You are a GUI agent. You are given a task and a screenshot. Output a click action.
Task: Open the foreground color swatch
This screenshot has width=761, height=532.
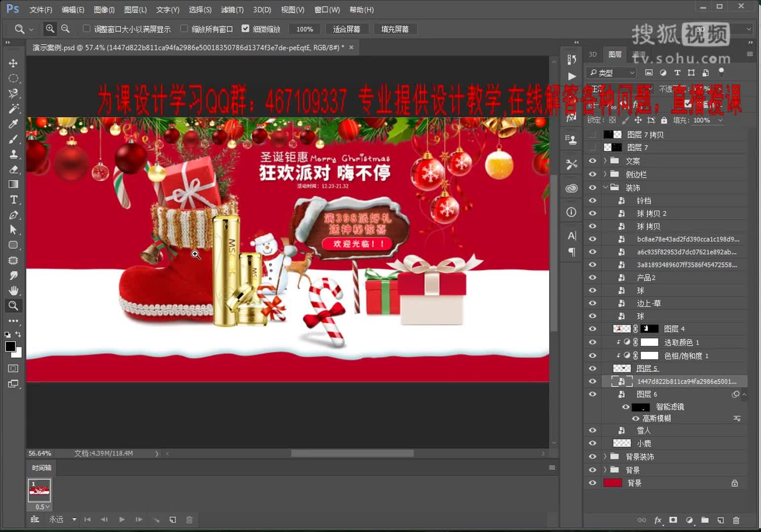point(10,346)
